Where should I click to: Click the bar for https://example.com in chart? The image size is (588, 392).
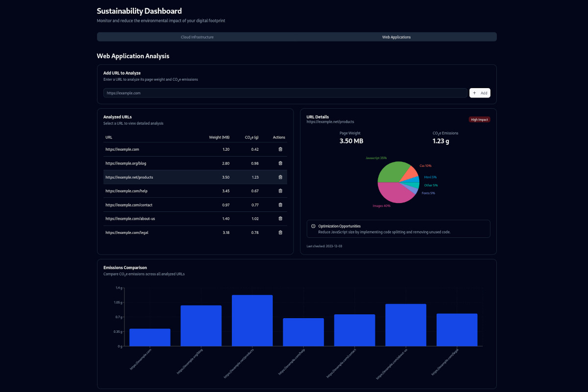(150, 337)
